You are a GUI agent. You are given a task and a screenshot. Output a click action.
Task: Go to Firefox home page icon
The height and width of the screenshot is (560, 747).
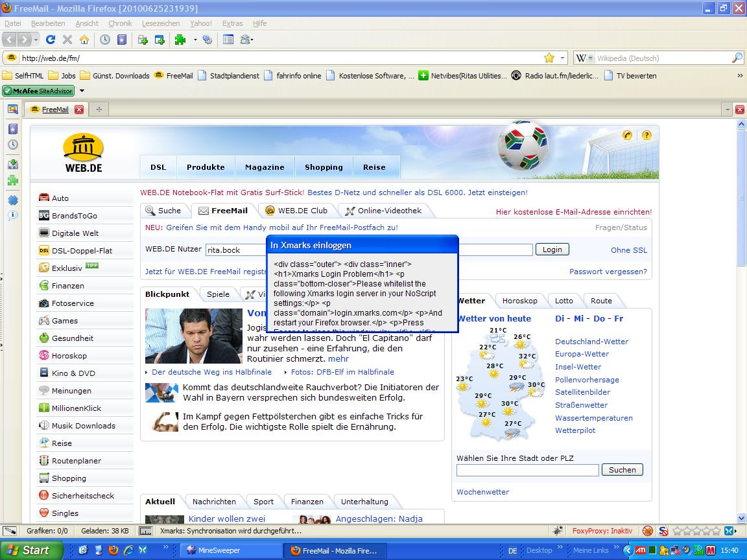84,40
